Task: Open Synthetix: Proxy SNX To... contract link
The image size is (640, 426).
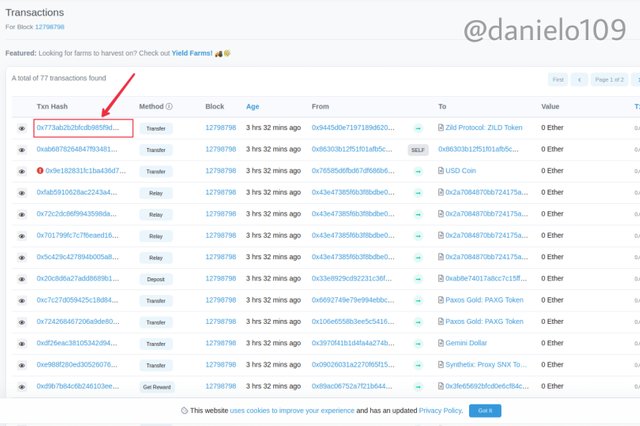Action: point(486,365)
